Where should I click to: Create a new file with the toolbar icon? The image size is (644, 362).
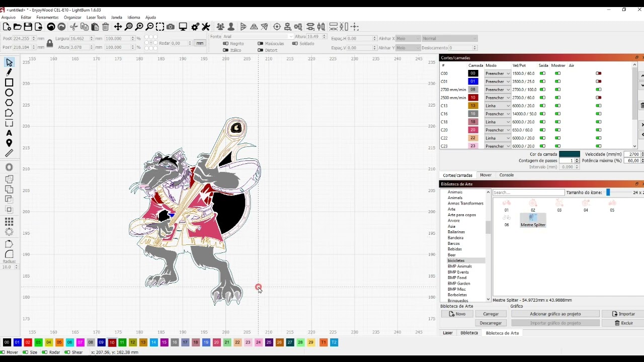pyautogui.click(x=7, y=27)
